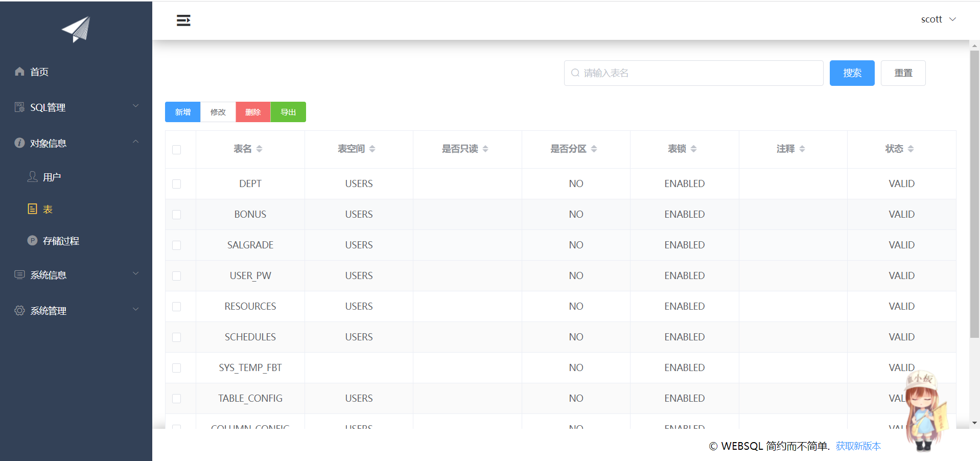
Task: Click the DEPT table name cell
Action: coord(250,183)
